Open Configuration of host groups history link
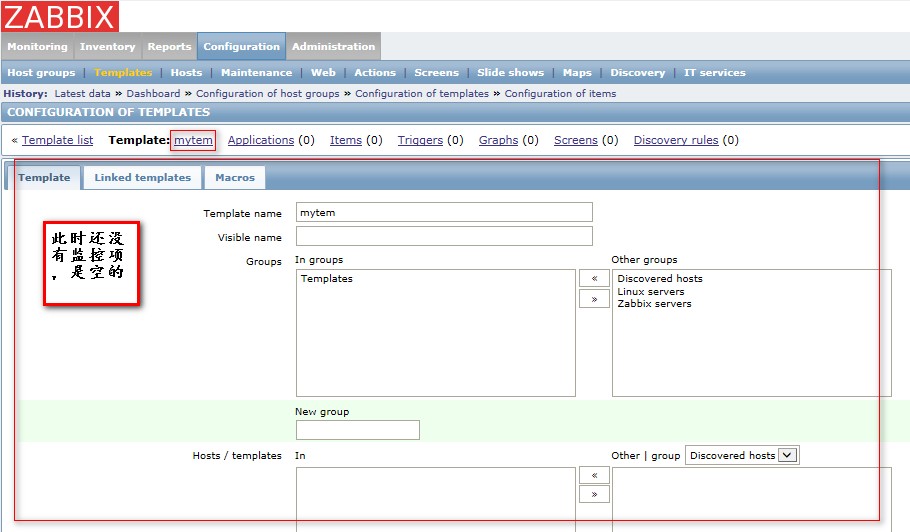Screen dimensions: 910x532 tap(268, 93)
